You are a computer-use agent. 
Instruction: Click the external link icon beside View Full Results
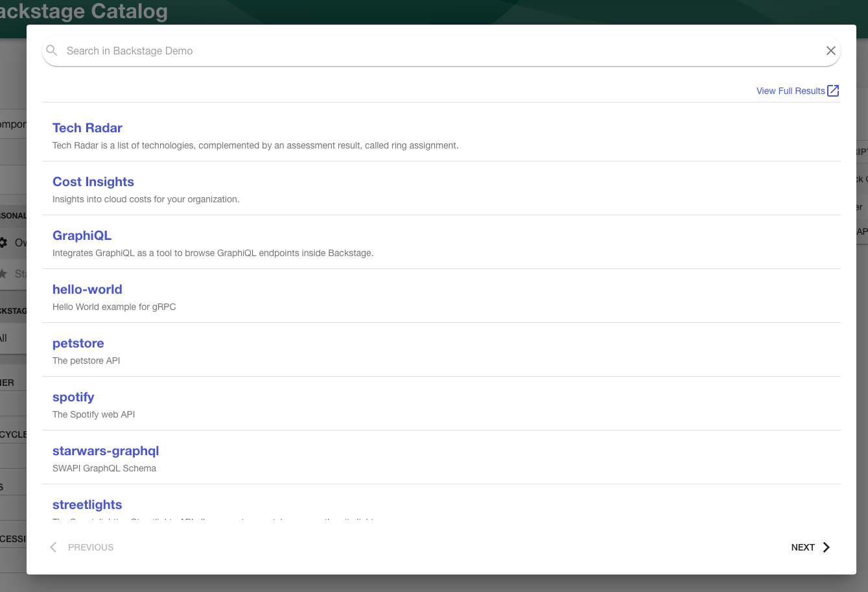coord(834,91)
